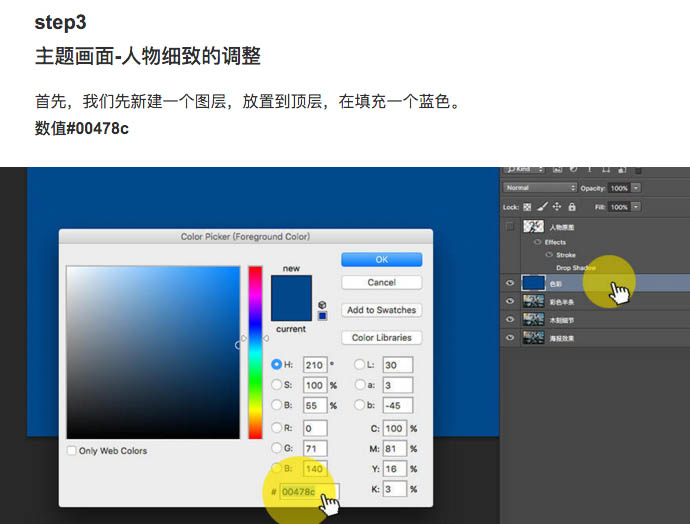Click the Effects label under 人物原图
This screenshot has width=690, height=524.
555,242
